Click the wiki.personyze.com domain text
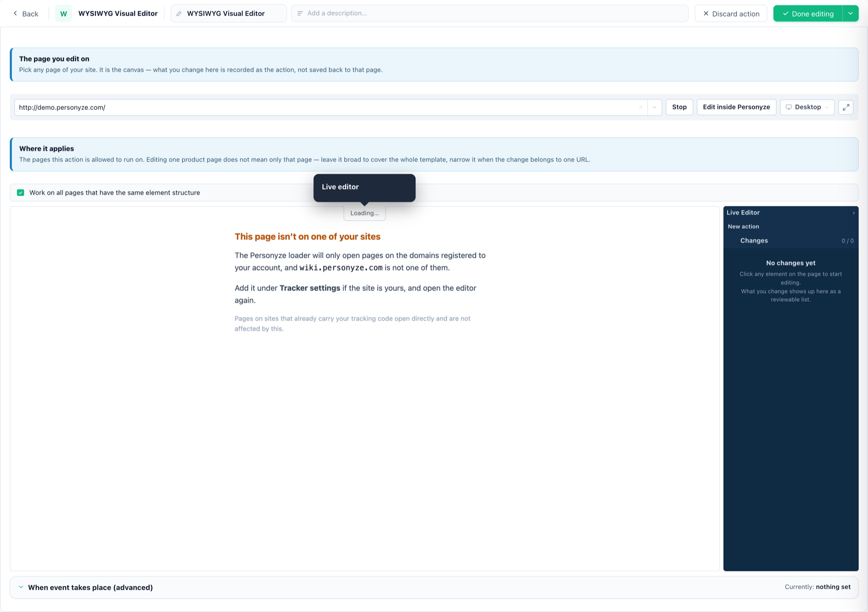 pos(341,268)
